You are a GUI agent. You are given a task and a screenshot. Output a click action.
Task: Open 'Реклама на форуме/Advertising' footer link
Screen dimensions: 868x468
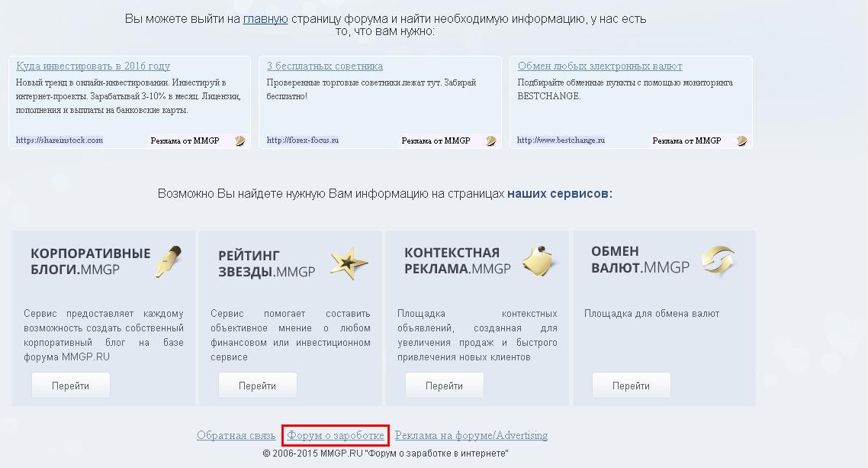(x=471, y=435)
